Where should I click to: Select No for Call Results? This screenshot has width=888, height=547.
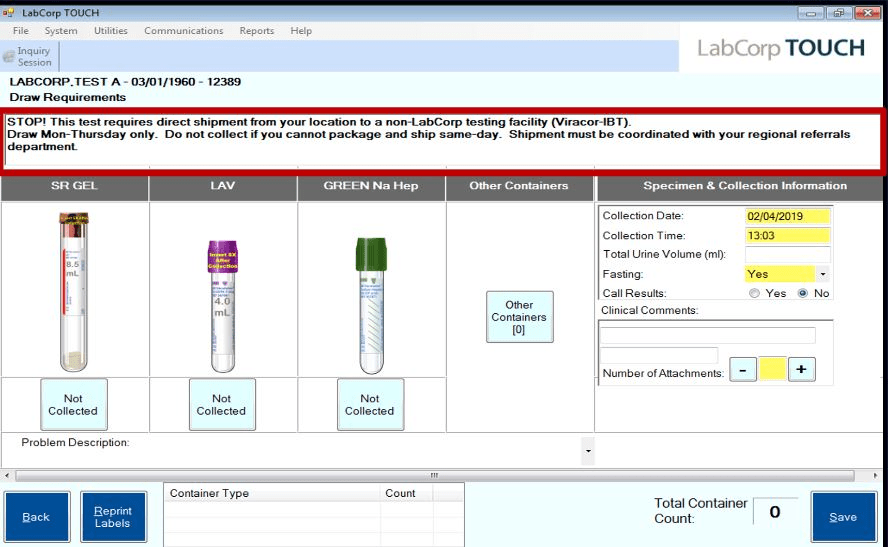pos(802,293)
